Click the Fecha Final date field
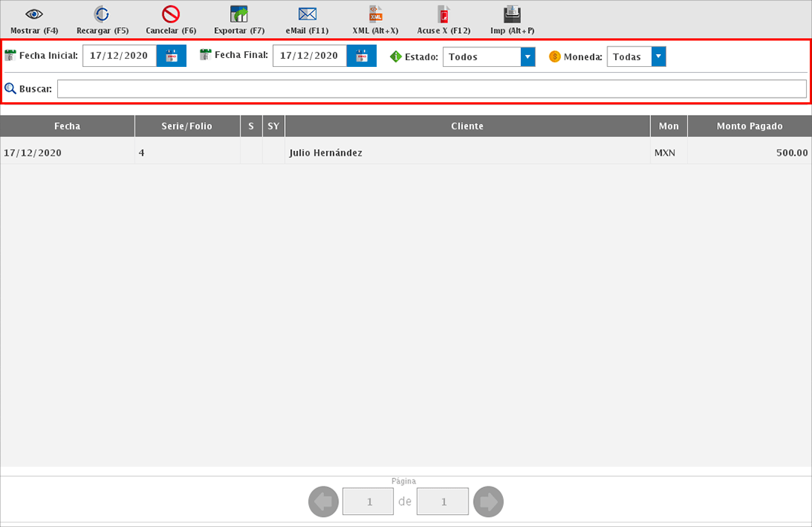Screen dimensions: 812x527 click(309, 56)
